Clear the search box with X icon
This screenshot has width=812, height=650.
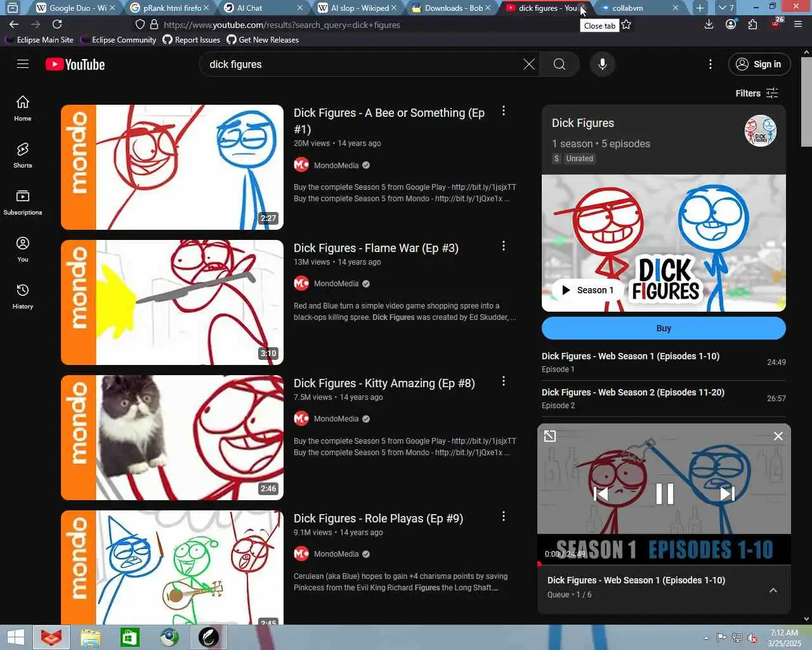point(528,64)
